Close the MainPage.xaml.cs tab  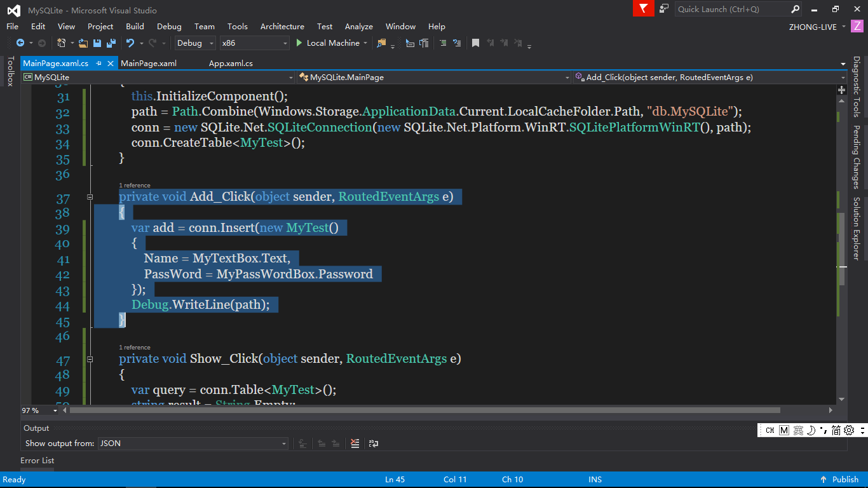tap(111, 64)
